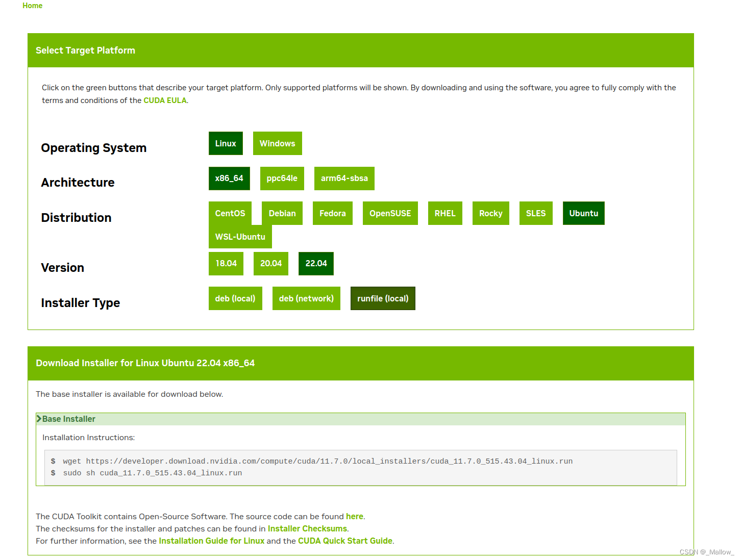The image size is (742, 560).
Task: Open Installation Guide for Linux link
Action: 212,541
